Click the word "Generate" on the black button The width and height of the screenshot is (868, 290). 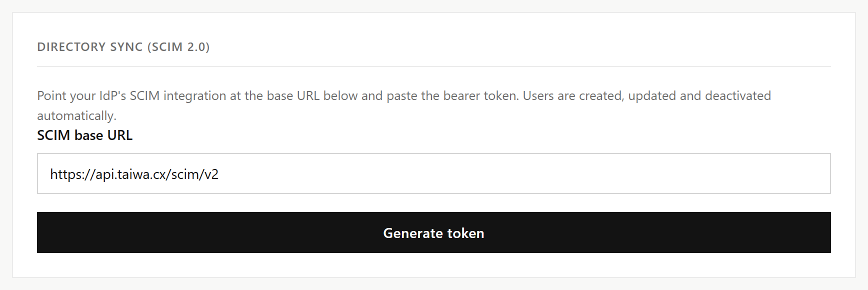pyautogui.click(x=413, y=233)
